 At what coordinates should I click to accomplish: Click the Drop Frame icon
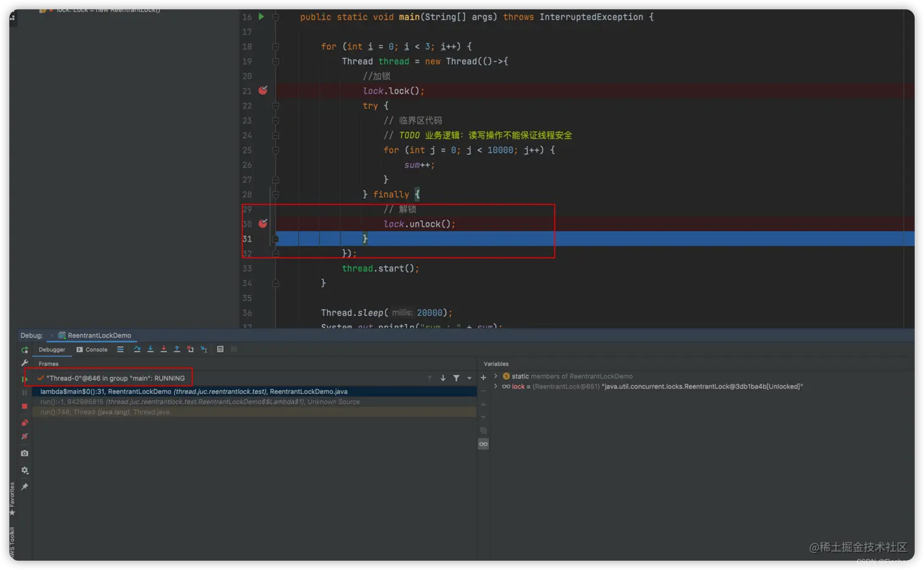pos(191,349)
